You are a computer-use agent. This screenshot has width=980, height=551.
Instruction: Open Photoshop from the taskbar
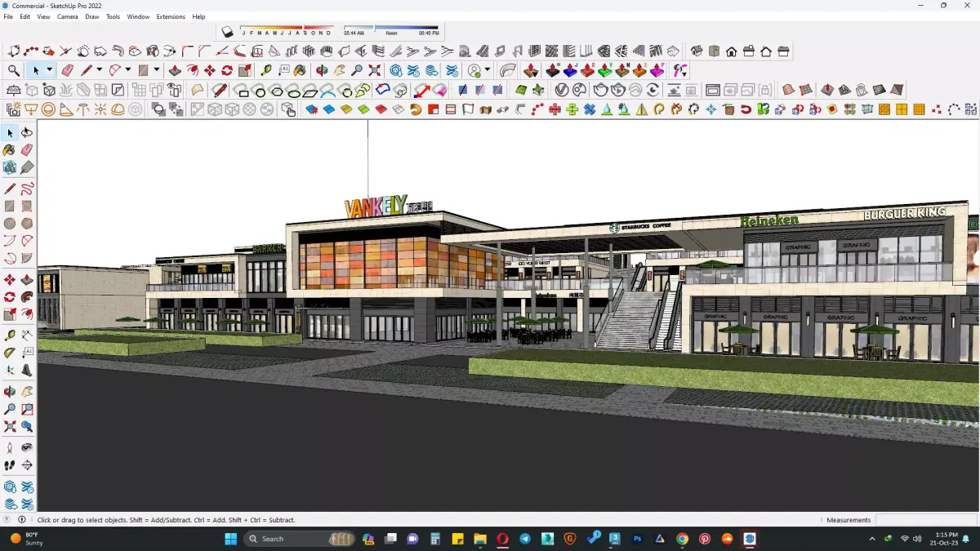(638, 539)
